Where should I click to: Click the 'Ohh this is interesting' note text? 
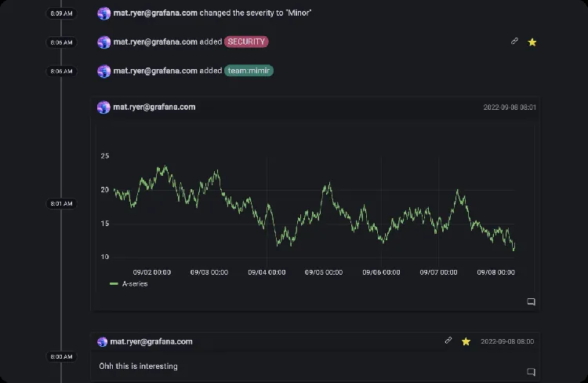[x=138, y=366]
